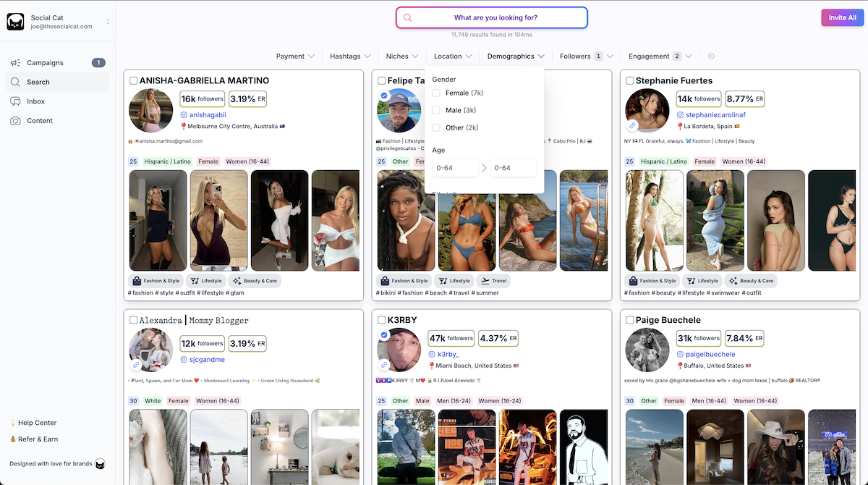Click the clear filters circle icon

[x=711, y=56]
